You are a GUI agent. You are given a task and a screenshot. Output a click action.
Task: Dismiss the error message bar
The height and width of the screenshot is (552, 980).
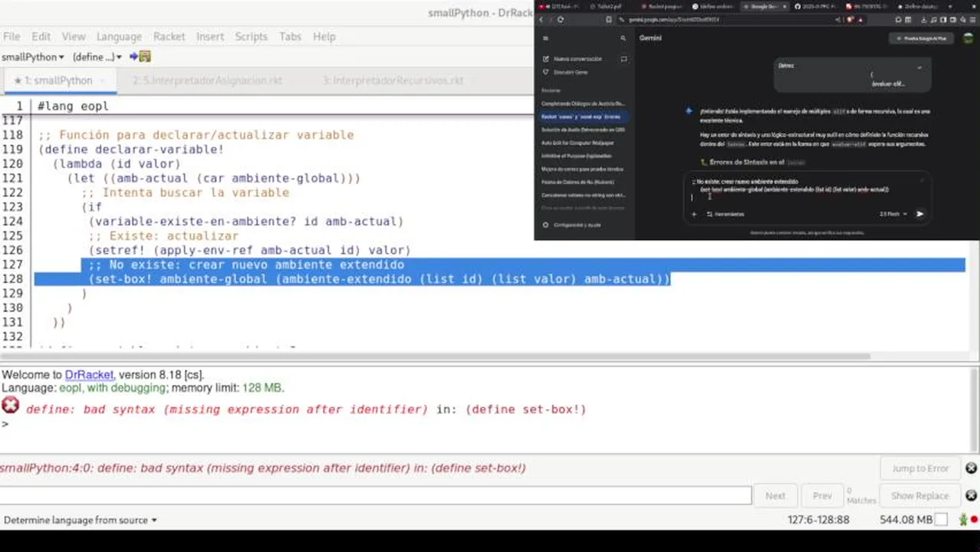(x=971, y=468)
